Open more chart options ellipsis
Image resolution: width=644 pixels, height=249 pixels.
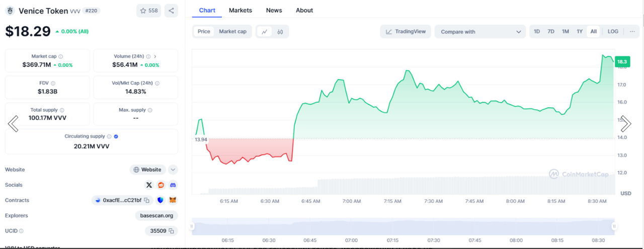point(632,31)
